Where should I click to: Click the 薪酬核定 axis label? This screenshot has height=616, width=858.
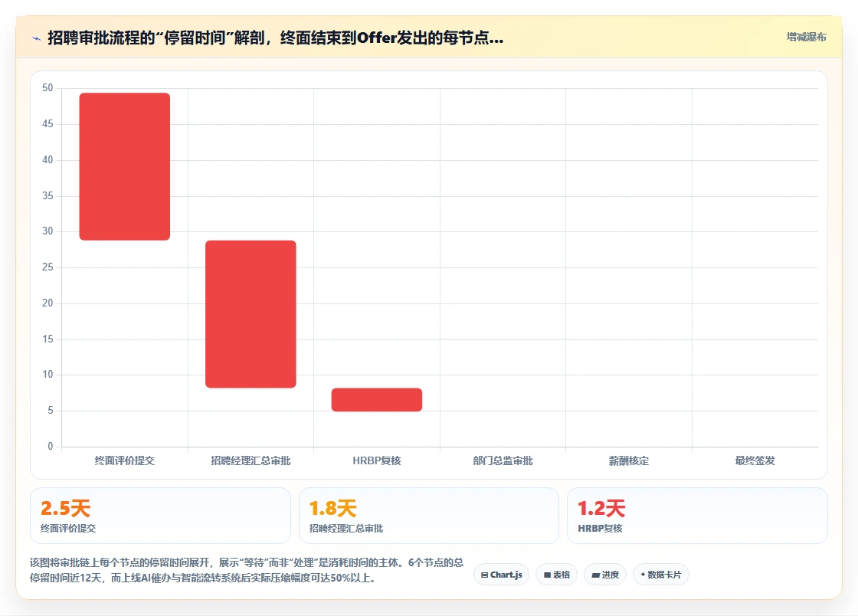point(629,460)
